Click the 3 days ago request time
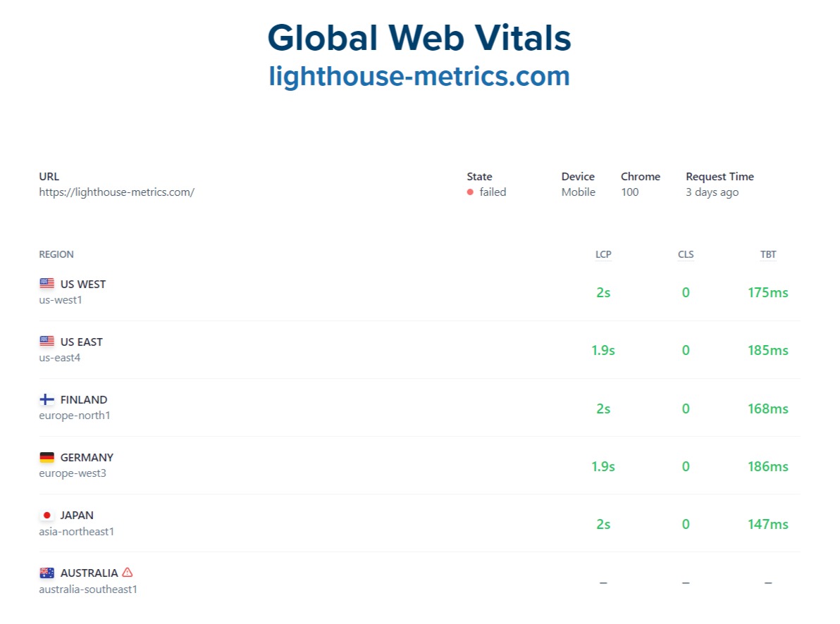840x624 pixels. [712, 192]
